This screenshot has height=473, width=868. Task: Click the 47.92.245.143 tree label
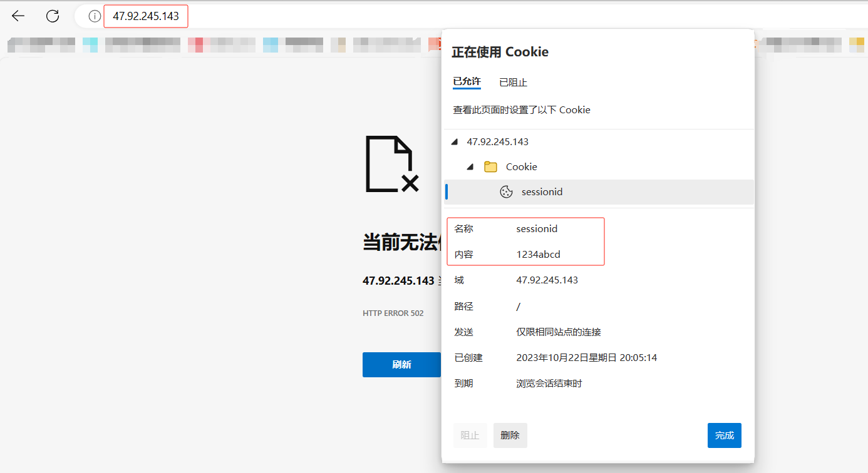click(x=498, y=142)
